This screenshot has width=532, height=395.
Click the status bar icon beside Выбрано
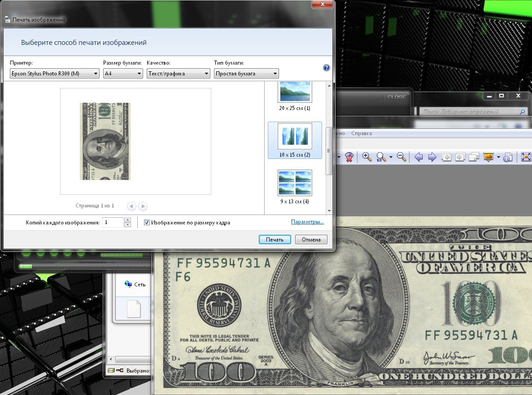[x=115, y=370]
